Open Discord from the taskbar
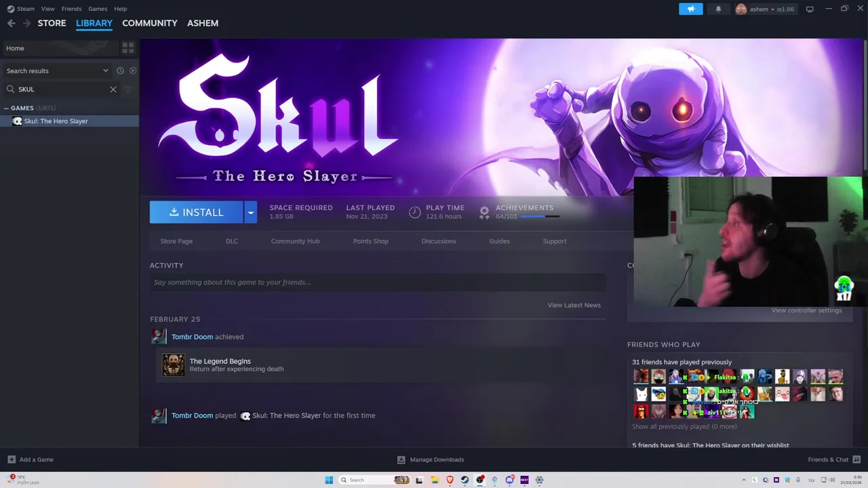 509,480
